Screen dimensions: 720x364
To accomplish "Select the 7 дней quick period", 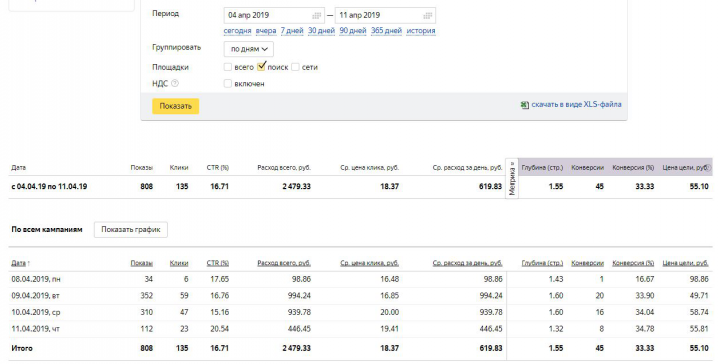I will 292,31.
